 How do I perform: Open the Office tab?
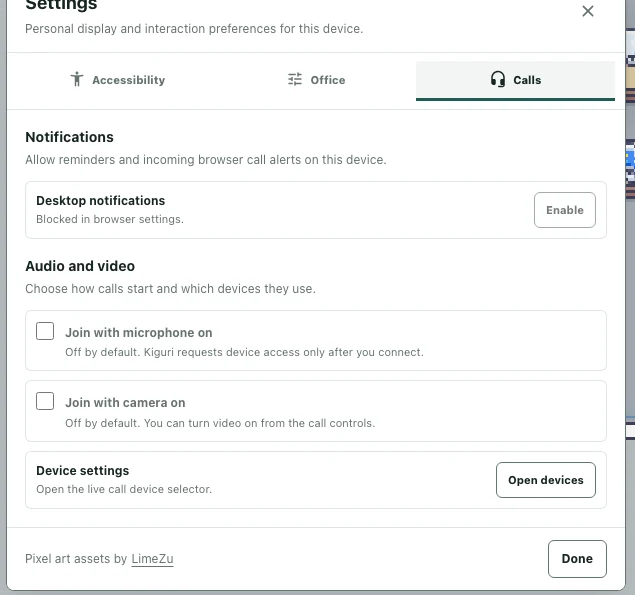[x=316, y=80]
